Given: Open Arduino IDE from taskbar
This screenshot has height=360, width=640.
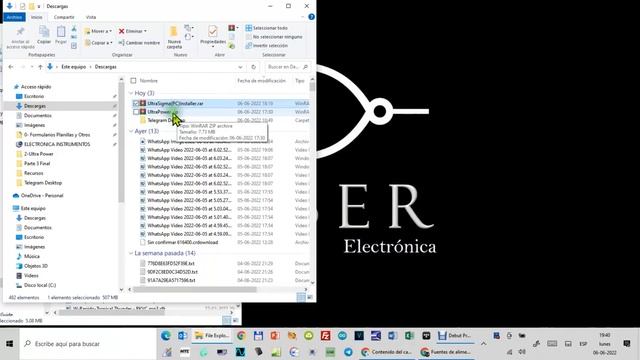Looking at the screenshot, I should coord(342,336).
